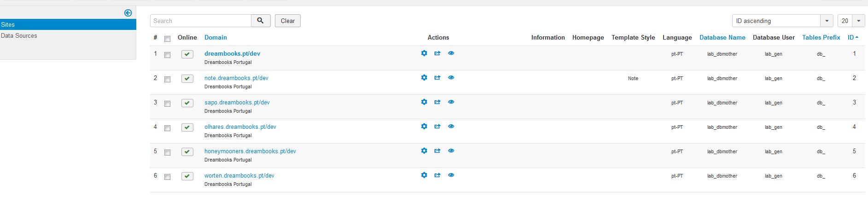The height and width of the screenshot is (202, 868).
Task: Click the share arrow icon for note.dreambooks.pt/dev
Action: click(437, 78)
